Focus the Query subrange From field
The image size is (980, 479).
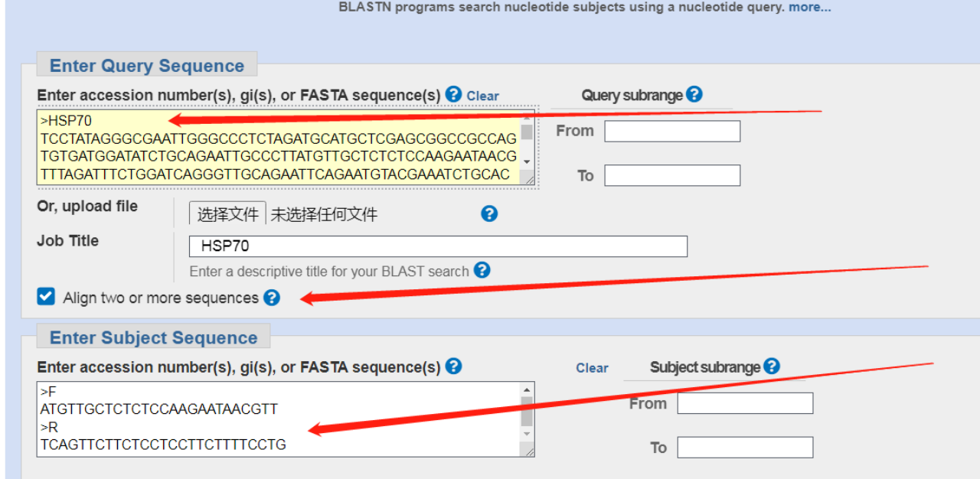tap(672, 131)
